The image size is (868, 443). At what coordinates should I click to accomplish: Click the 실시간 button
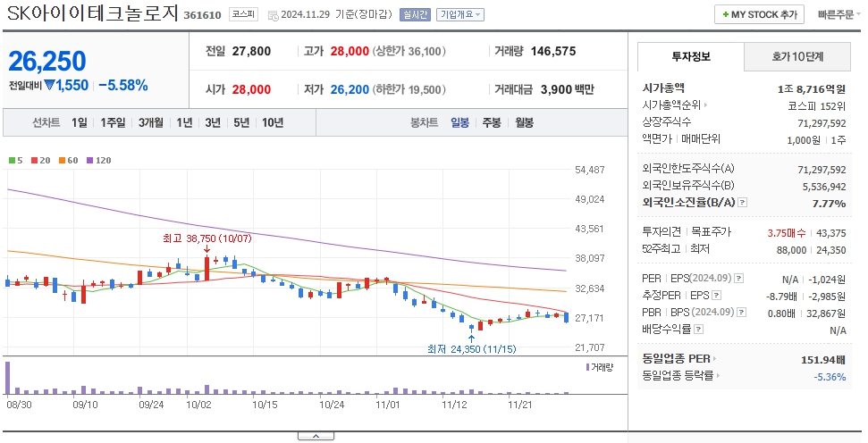pos(415,15)
